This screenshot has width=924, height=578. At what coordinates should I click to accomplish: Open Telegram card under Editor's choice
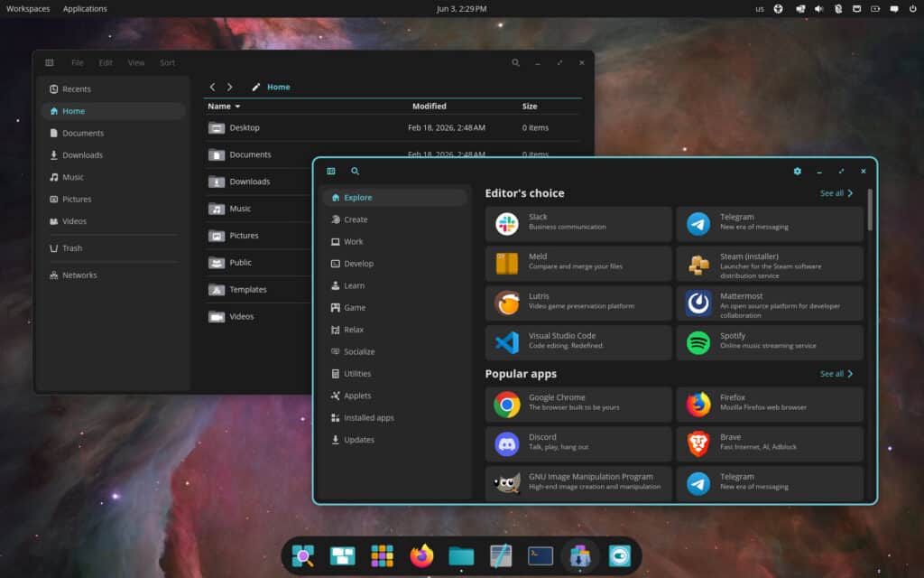click(x=770, y=224)
